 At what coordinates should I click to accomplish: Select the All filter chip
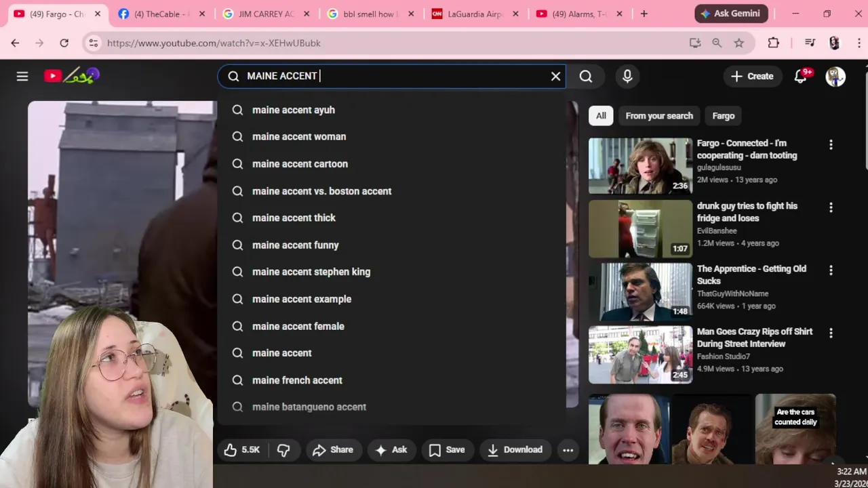(601, 116)
